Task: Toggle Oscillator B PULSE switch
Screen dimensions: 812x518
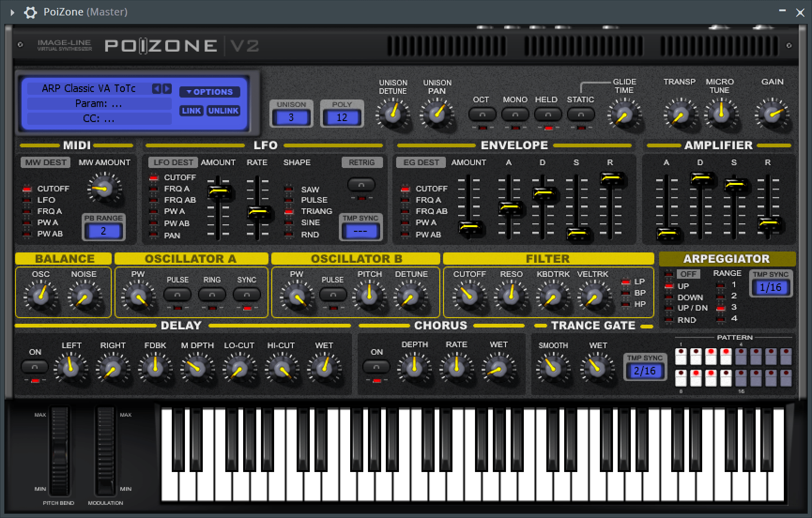Action: point(333,295)
